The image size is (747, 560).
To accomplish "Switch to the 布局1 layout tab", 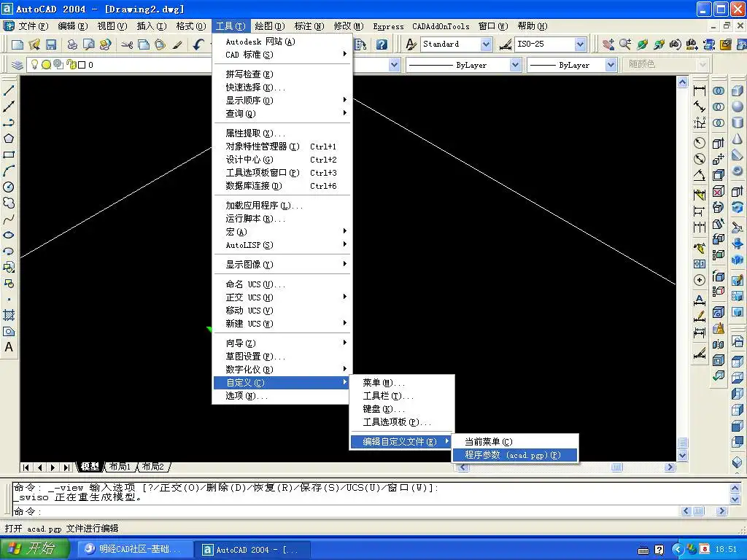I will point(120,467).
